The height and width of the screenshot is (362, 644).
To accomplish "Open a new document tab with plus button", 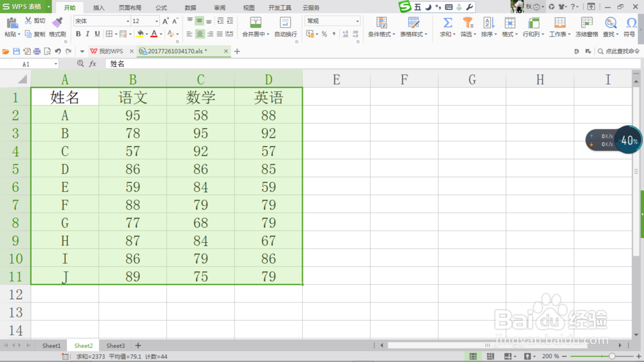I will coord(237,52).
